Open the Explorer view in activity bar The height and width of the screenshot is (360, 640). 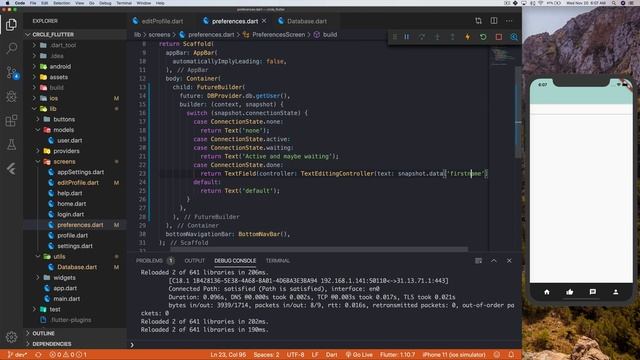coord(11,24)
